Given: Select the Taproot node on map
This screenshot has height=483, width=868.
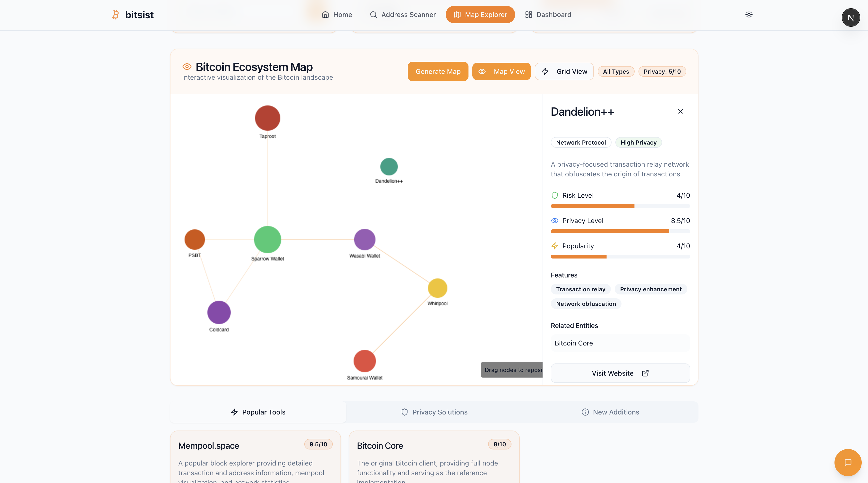Looking at the screenshot, I should click(x=268, y=118).
